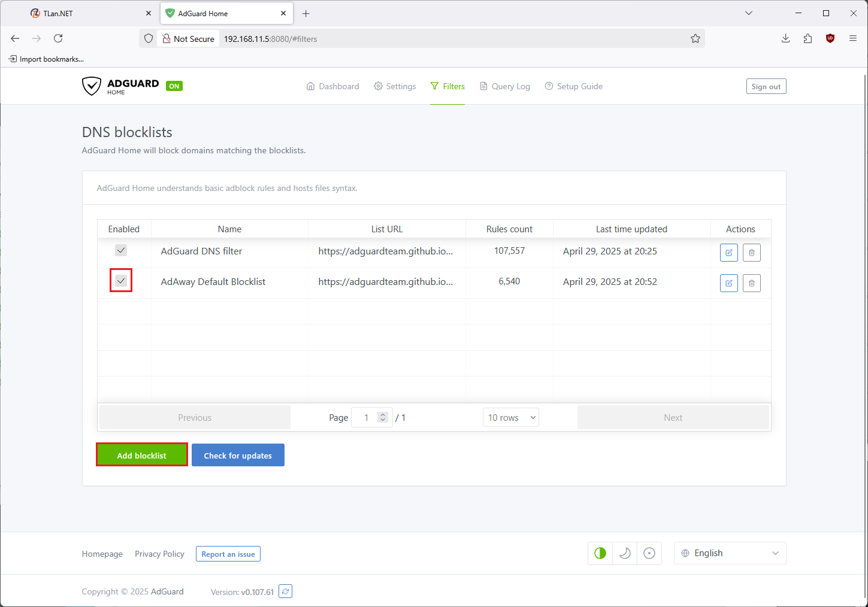The width and height of the screenshot is (868, 607).
Task: Open the English language dropdown
Action: (730, 553)
